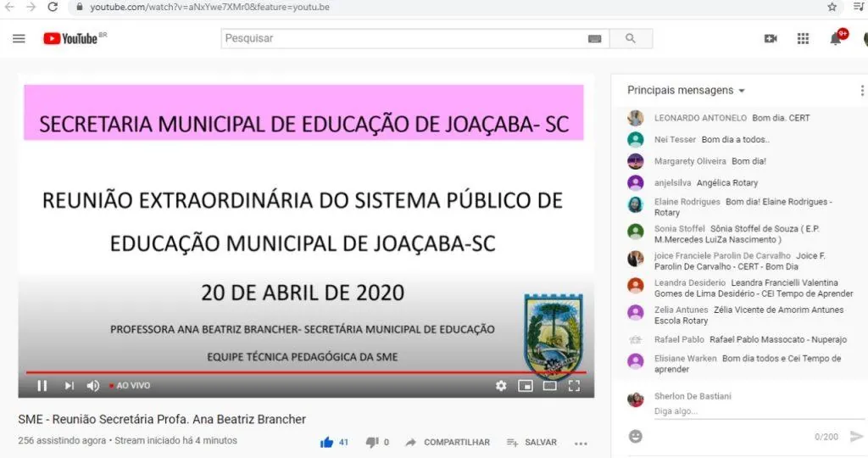
Task: Share the video via COMPARTILHAR
Action: click(448, 442)
